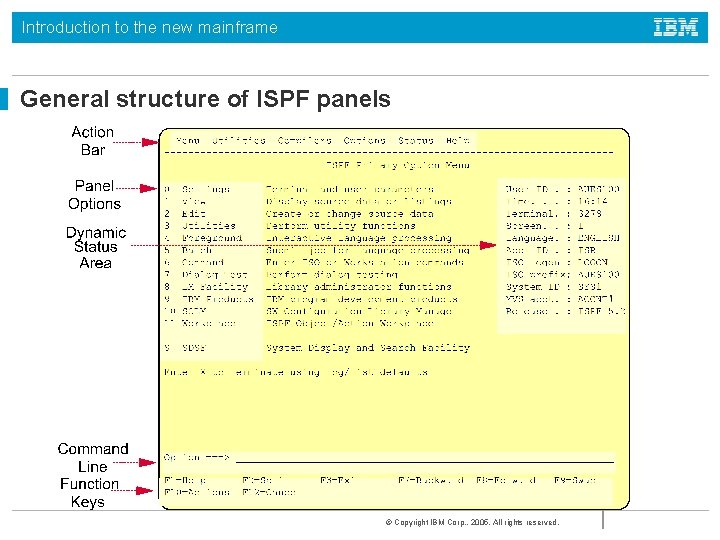Click 'Perform dialog testing' description

[332, 275]
